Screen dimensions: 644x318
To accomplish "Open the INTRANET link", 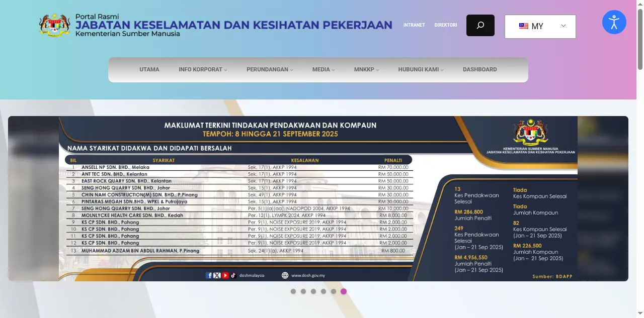I will pos(414,25).
